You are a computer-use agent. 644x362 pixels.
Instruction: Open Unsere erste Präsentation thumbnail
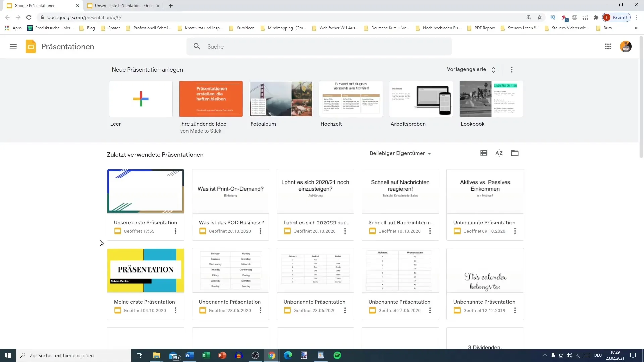click(x=146, y=191)
